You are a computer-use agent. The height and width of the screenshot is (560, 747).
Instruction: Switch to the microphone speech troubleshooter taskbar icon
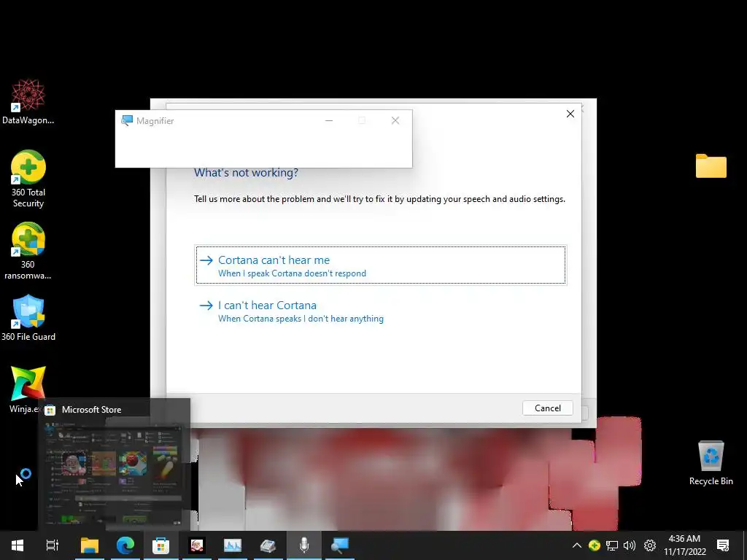coord(304,545)
